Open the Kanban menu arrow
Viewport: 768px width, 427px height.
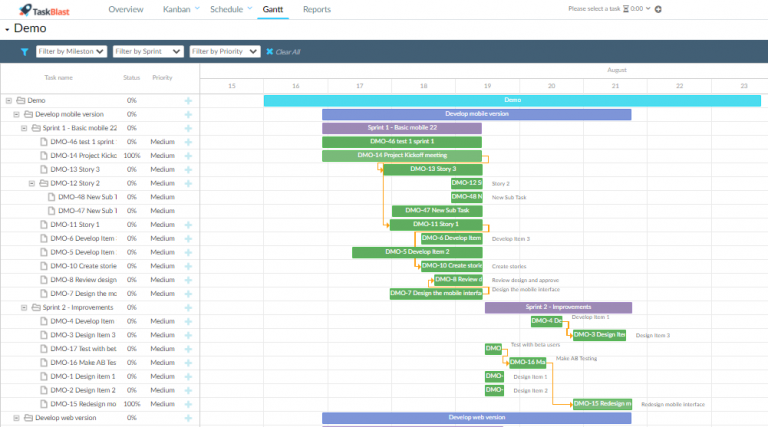pos(197,8)
